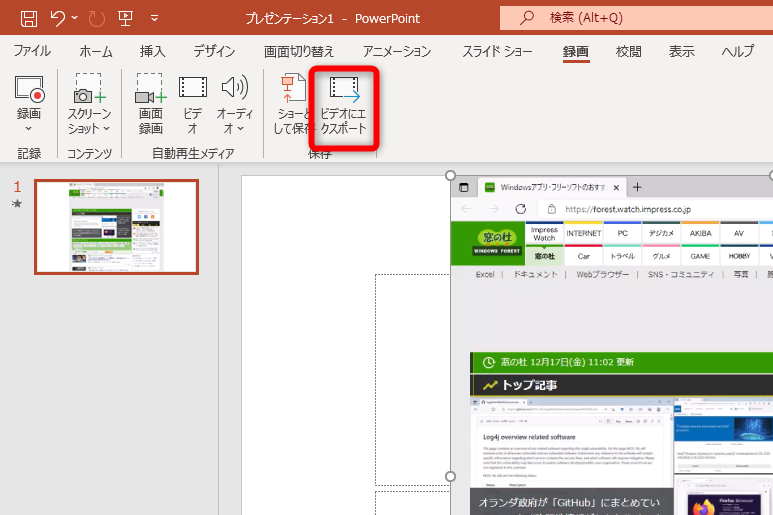Open the Impress Watch site link

click(x=545, y=234)
